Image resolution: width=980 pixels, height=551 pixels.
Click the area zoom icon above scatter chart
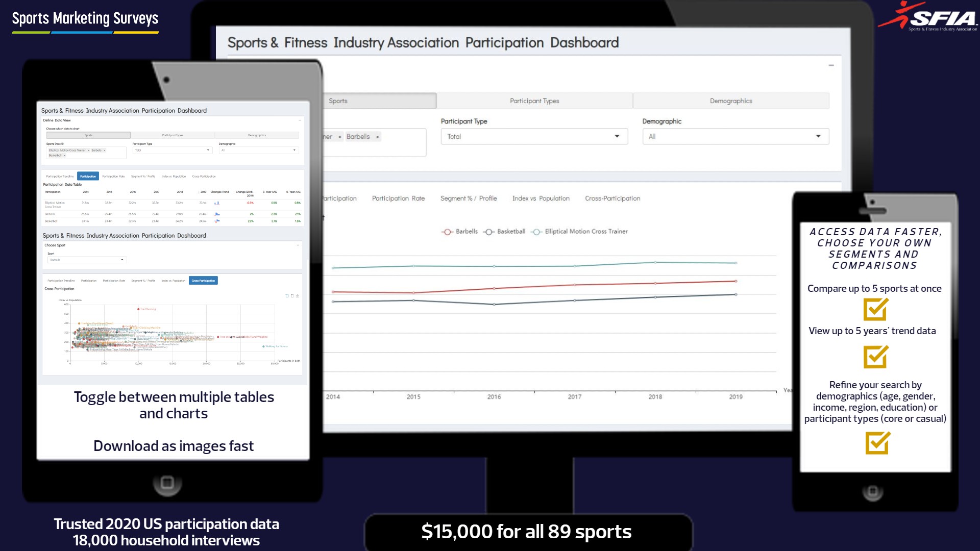pyautogui.click(x=287, y=296)
